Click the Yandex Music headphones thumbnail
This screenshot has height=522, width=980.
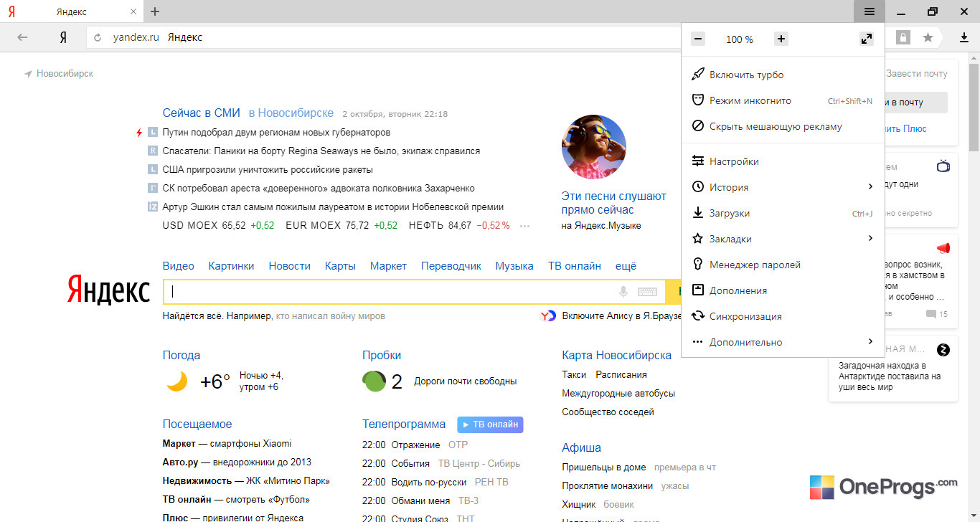[593, 146]
